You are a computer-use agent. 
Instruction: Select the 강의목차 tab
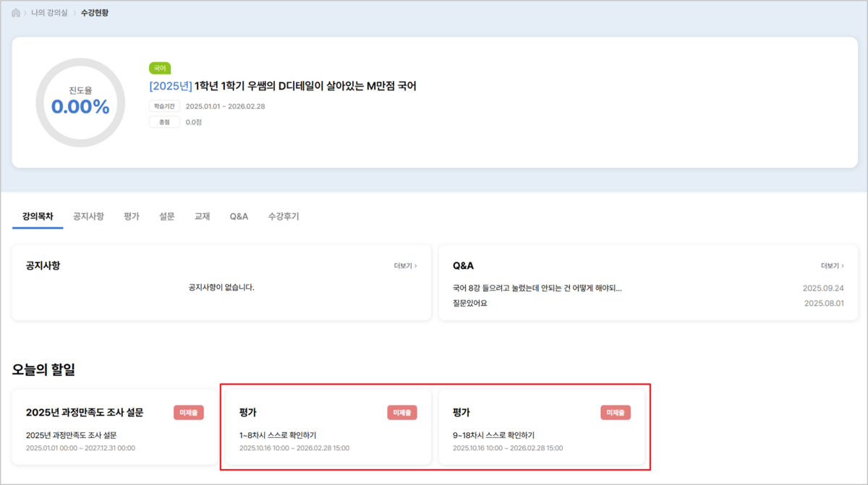coord(38,216)
